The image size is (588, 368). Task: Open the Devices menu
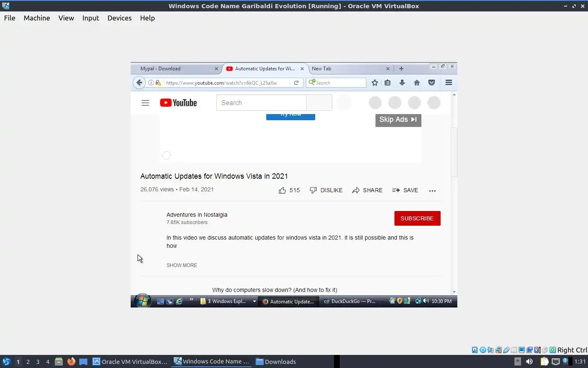(x=120, y=18)
